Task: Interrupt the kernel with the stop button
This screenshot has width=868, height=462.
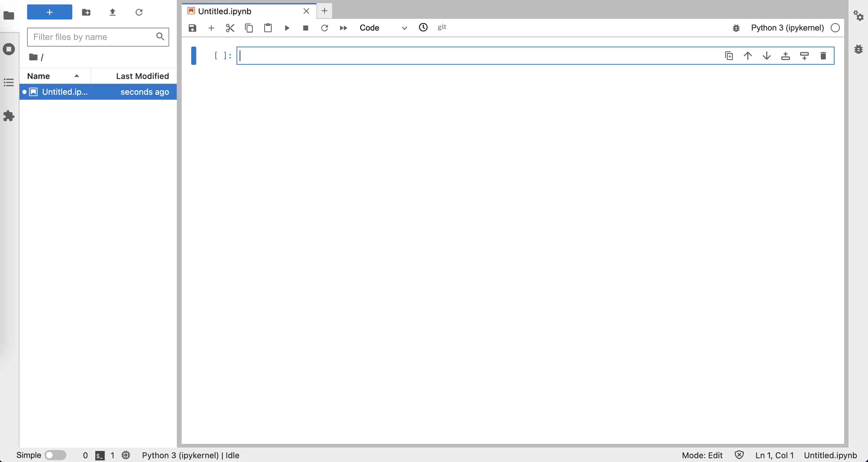Action: [306, 28]
